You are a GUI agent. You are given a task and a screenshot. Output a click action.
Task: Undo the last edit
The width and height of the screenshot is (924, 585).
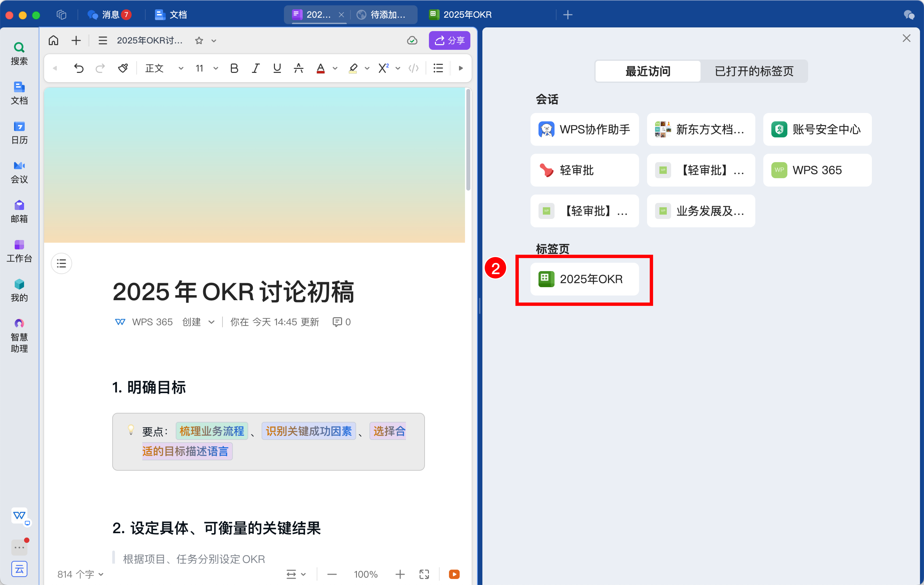click(x=79, y=68)
